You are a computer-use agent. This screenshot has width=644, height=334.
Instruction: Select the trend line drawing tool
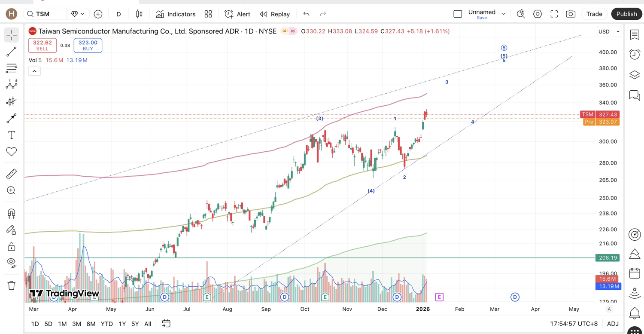pos(12,52)
